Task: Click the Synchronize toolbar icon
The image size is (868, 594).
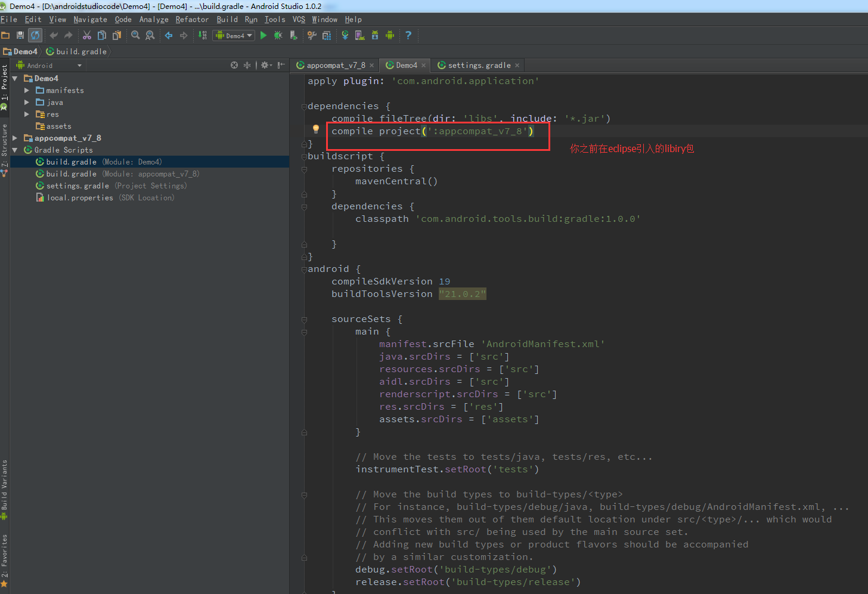Action: (35, 35)
